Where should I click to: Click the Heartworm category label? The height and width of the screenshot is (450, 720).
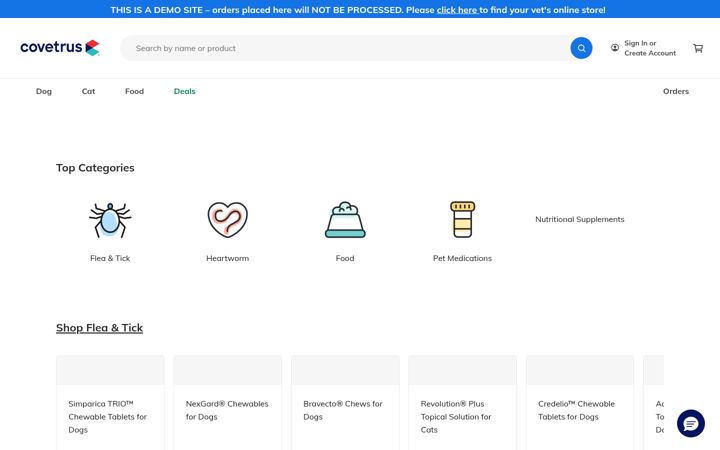(x=227, y=259)
